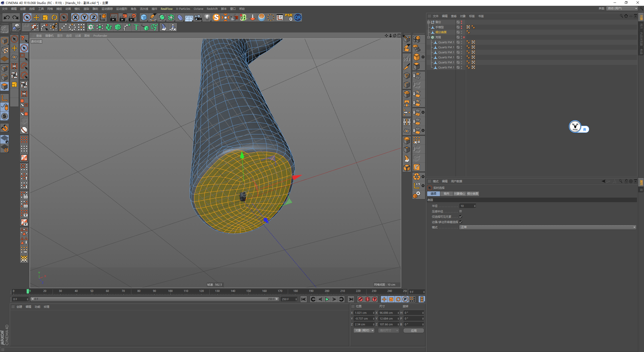
Task: Open the selection mode dropdown set to 正常
Action: coord(548,227)
